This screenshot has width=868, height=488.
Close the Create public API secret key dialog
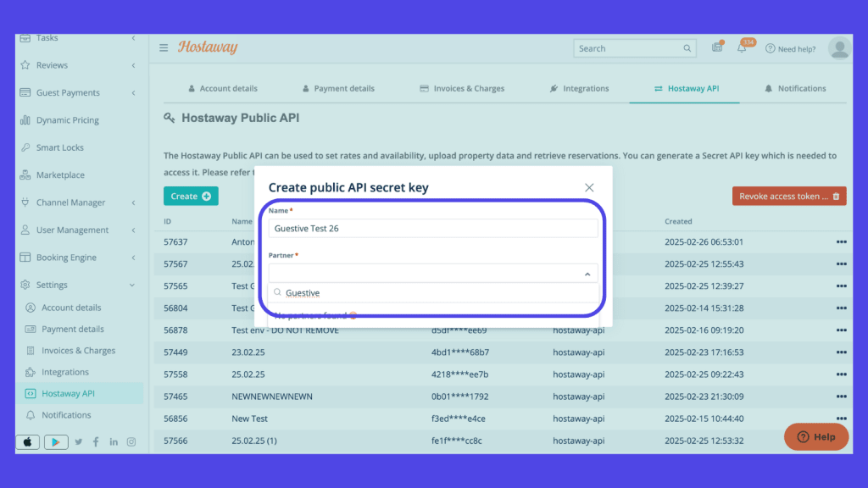[x=589, y=187]
